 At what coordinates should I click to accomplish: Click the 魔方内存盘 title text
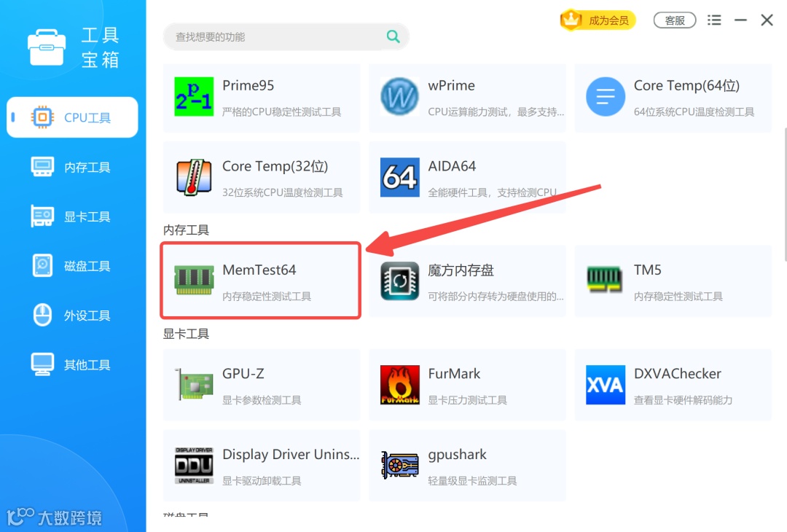tap(461, 270)
